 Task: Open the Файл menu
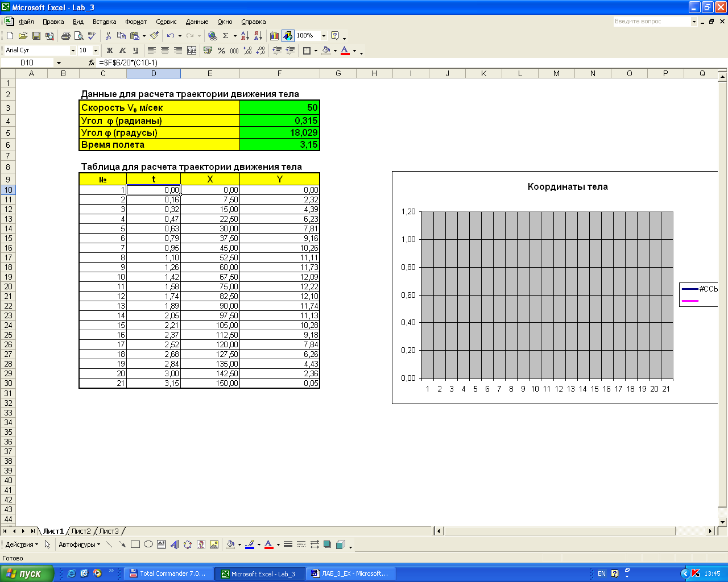[27, 22]
